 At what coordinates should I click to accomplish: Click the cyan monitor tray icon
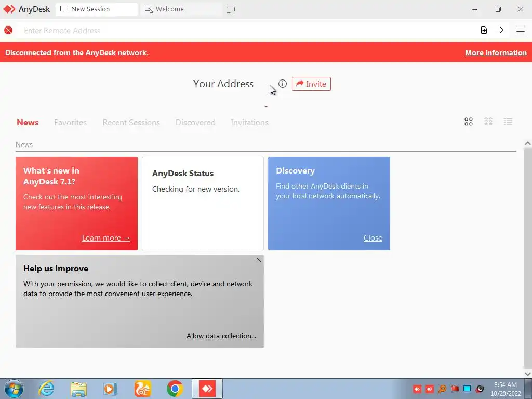467,389
